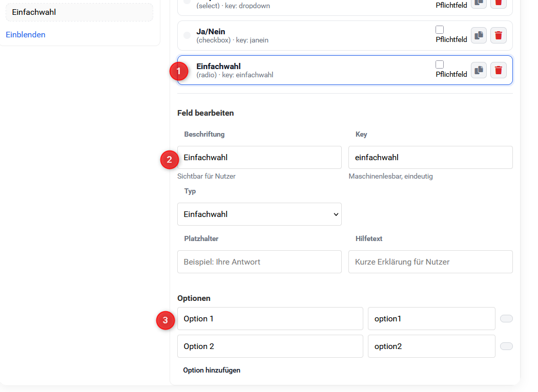The image size is (538, 392).
Task: Mark the Einfachwahl field as Pflichtfeld
Action: pyautogui.click(x=440, y=64)
